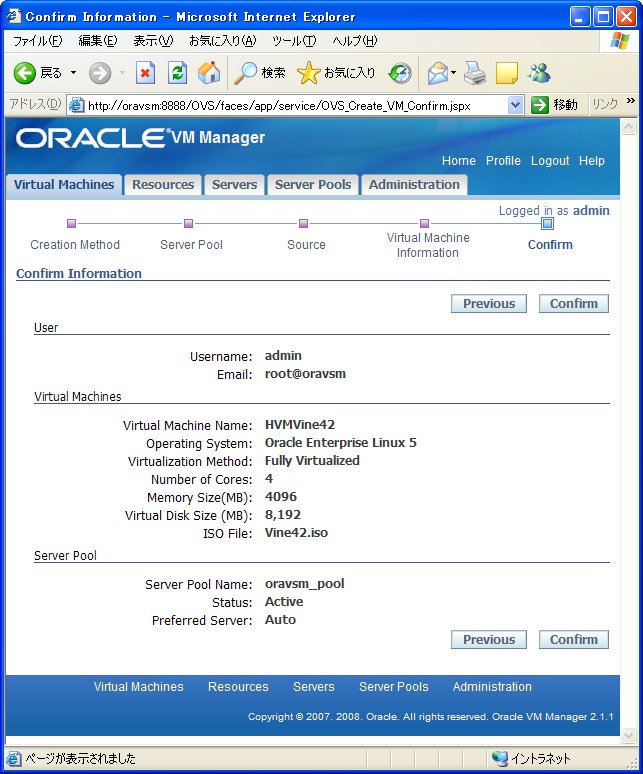Open the Help link
Image resolution: width=643 pixels, height=774 pixels.
(x=591, y=161)
